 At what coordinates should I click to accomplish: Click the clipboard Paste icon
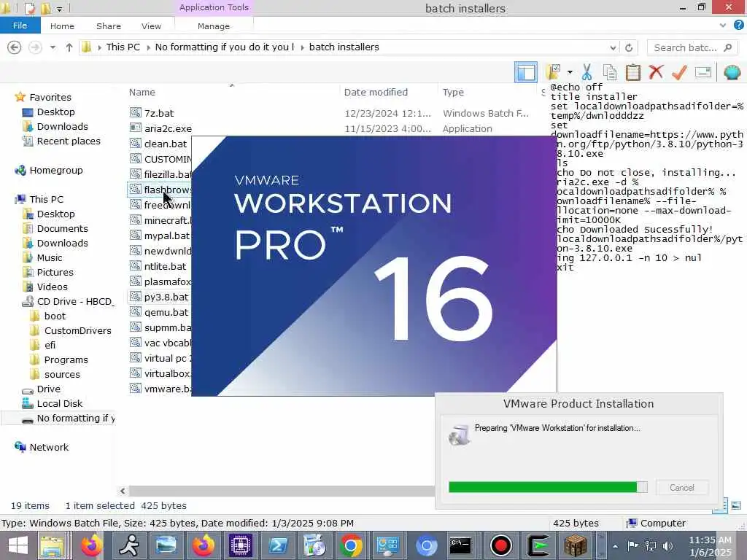point(632,72)
